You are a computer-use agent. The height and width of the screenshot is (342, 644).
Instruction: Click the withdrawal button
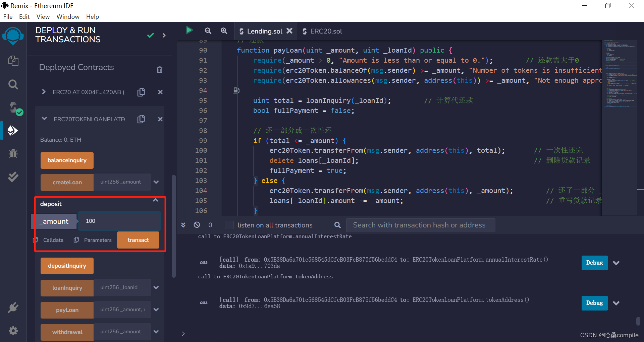point(67,332)
